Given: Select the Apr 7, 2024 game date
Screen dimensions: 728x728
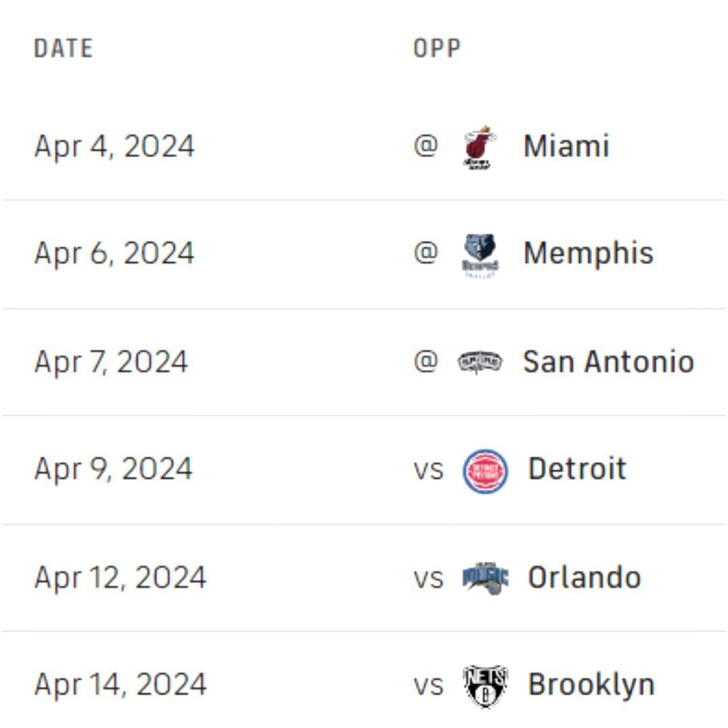Looking at the screenshot, I should (x=111, y=362).
